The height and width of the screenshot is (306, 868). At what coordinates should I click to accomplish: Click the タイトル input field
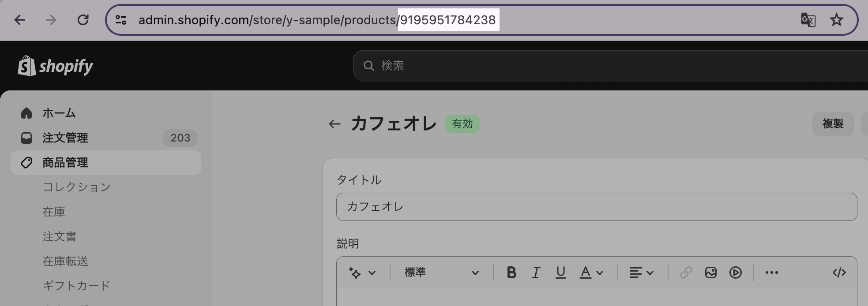click(x=597, y=207)
